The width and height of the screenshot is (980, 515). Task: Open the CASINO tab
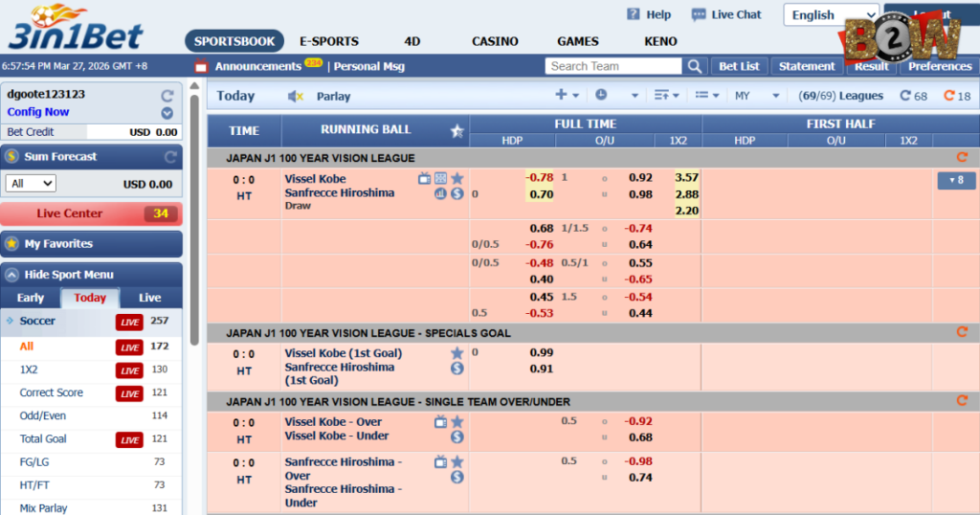pyautogui.click(x=495, y=41)
